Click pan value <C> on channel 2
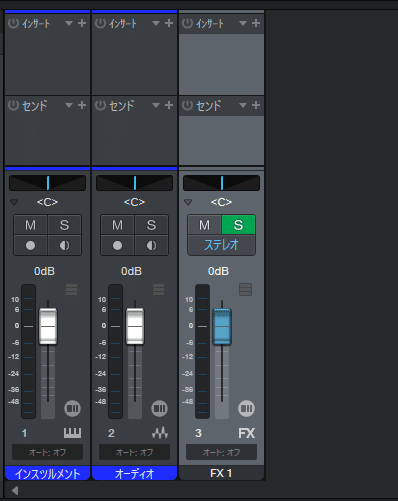 point(134,202)
